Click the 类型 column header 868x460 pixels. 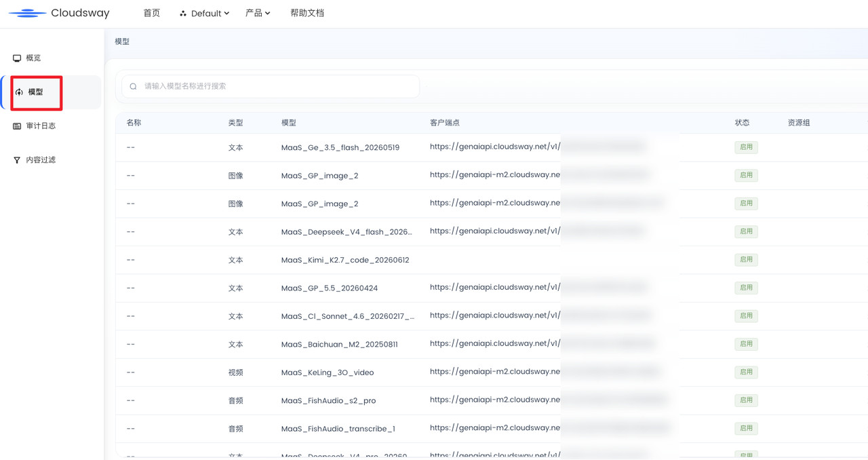click(x=235, y=123)
